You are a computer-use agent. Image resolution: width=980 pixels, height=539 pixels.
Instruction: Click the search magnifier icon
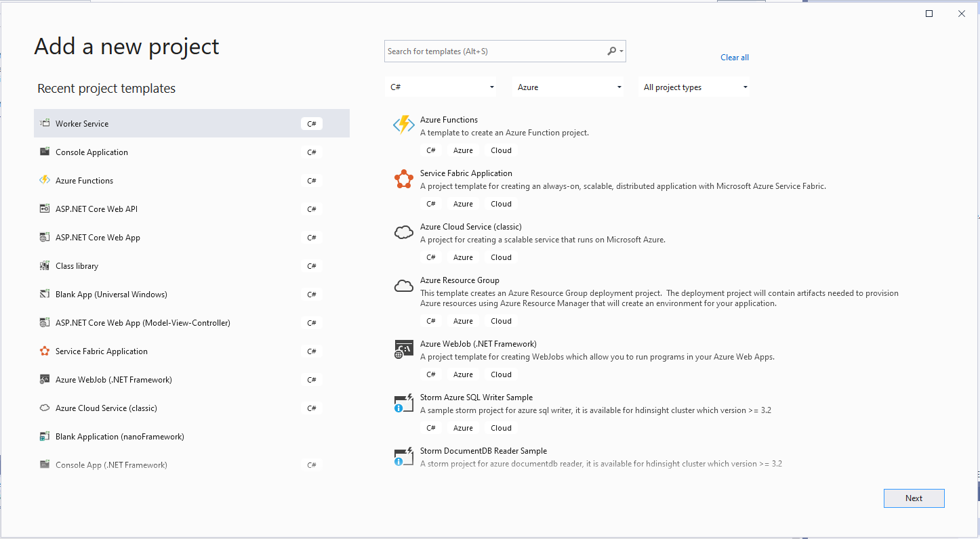(x=612, y=51)
